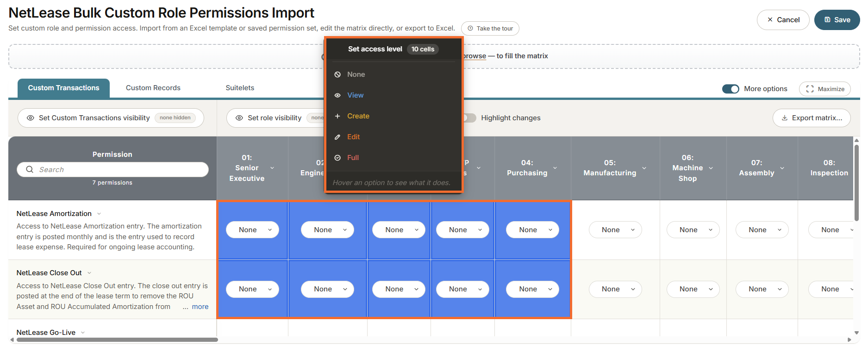Click the prohibited icon next to None option

337,74
